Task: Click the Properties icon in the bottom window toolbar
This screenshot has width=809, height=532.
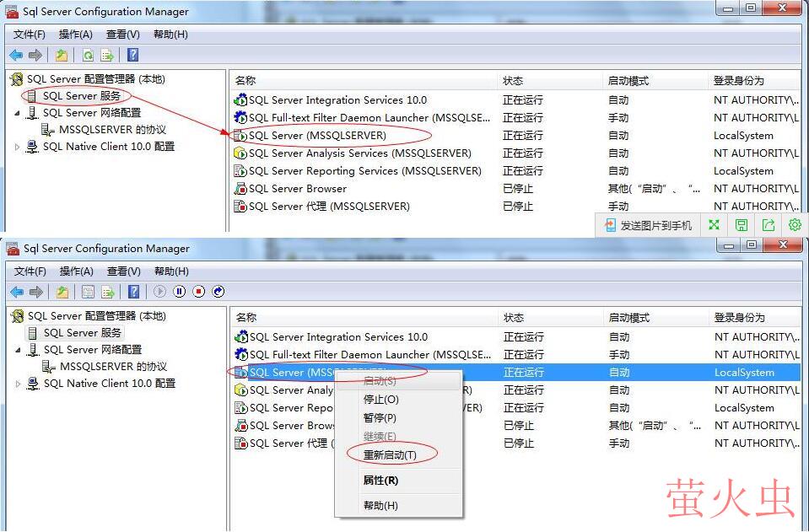Action: (89, 292)
